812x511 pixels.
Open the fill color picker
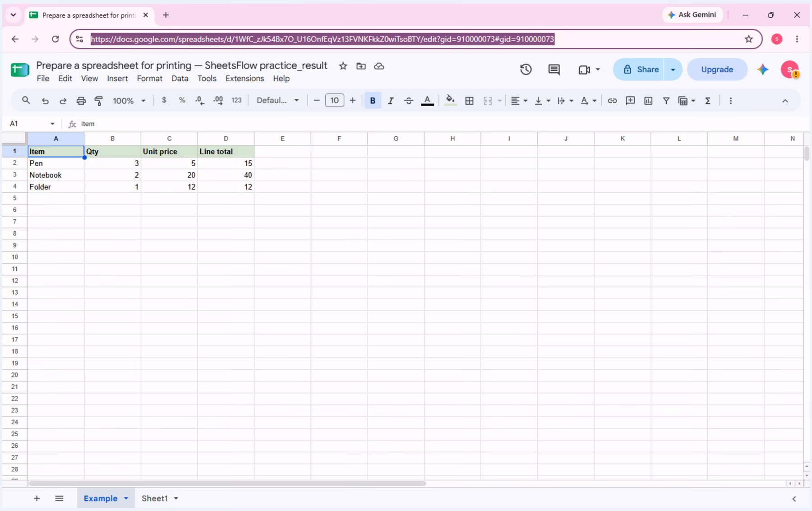click(450, 101)
